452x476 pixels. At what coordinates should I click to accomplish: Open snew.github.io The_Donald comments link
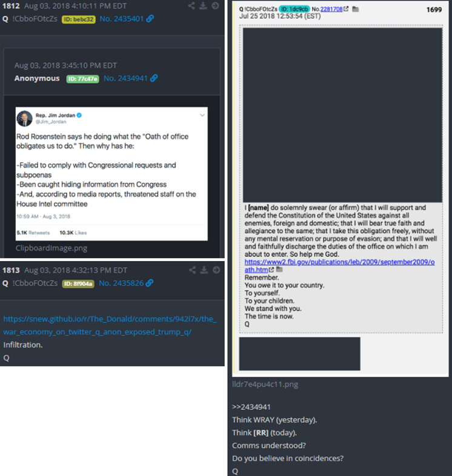click(x=110, y=325)
